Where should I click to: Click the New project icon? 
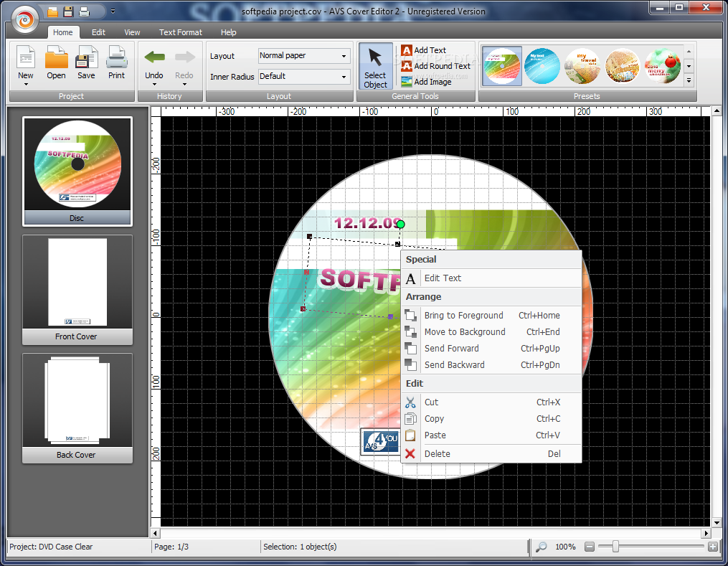click(x=26, y=58)
